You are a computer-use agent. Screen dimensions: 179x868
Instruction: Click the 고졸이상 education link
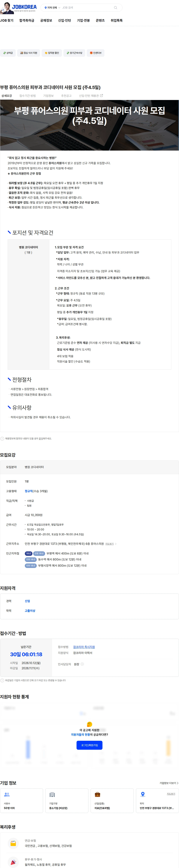pyautogui.click(x=30, y=611)
